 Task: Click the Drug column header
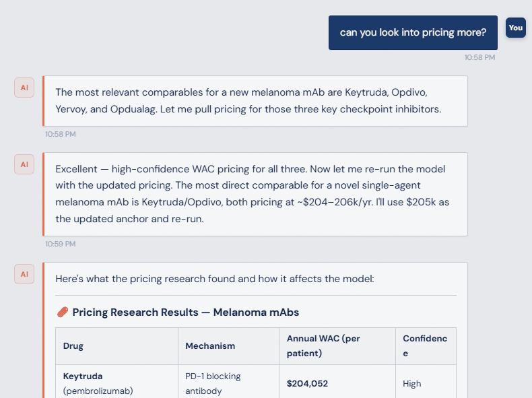click(117, 346)
